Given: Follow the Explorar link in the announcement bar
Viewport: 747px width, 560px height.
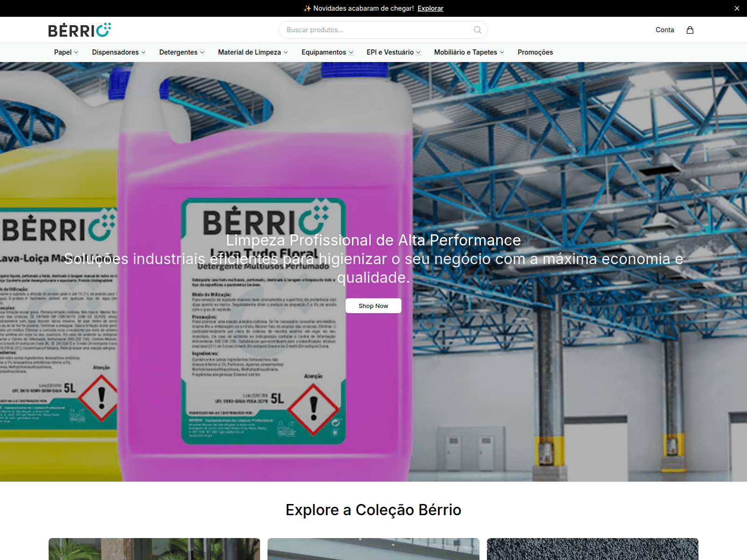Looking at the screenshot, I should click(430, 8).
